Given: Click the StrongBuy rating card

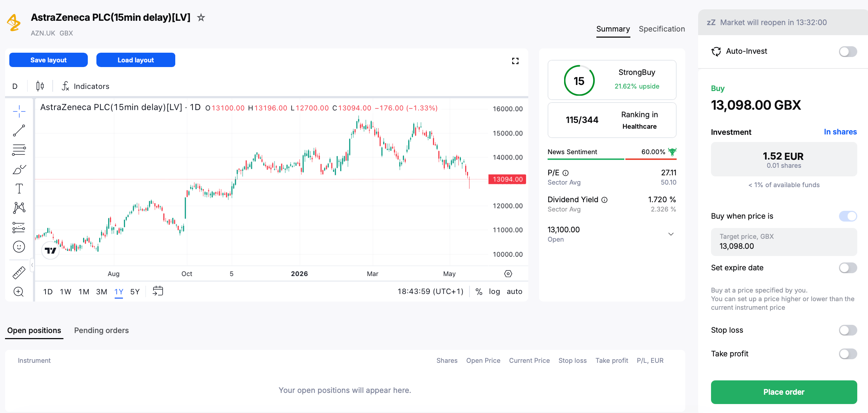Looking at the screenshot, I should pos(612,80).
